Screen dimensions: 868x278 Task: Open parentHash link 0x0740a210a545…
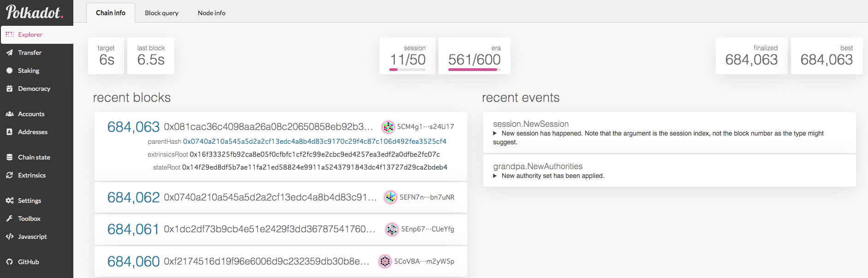[x=315, y=142]
